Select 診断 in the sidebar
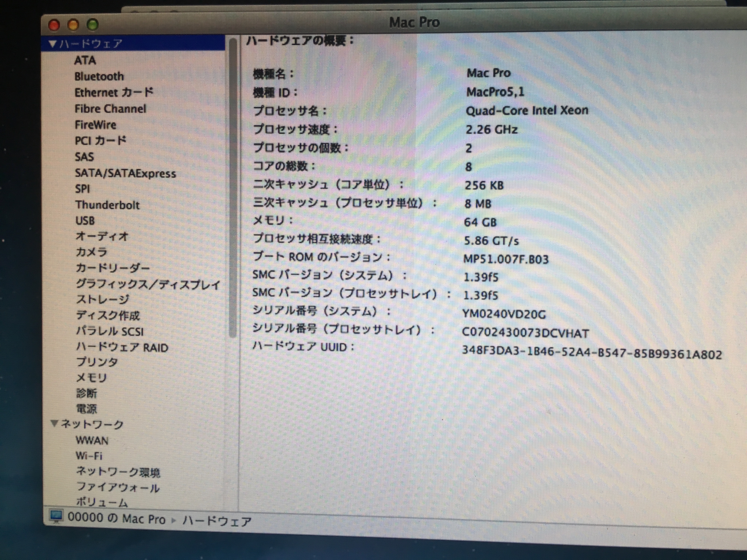747x560 pixels. (87, 393)
